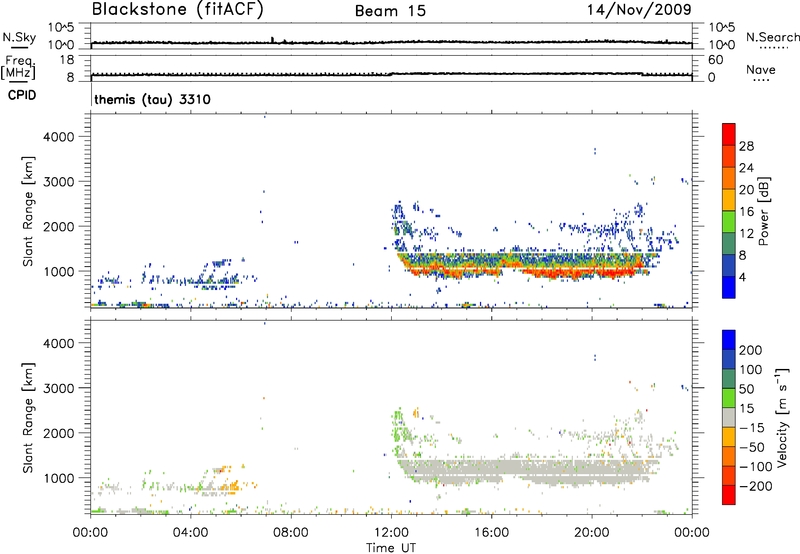The image size is (800, 554).
Task: Pick the gray ±15 velocity colorbar segment
Action: 729,417
